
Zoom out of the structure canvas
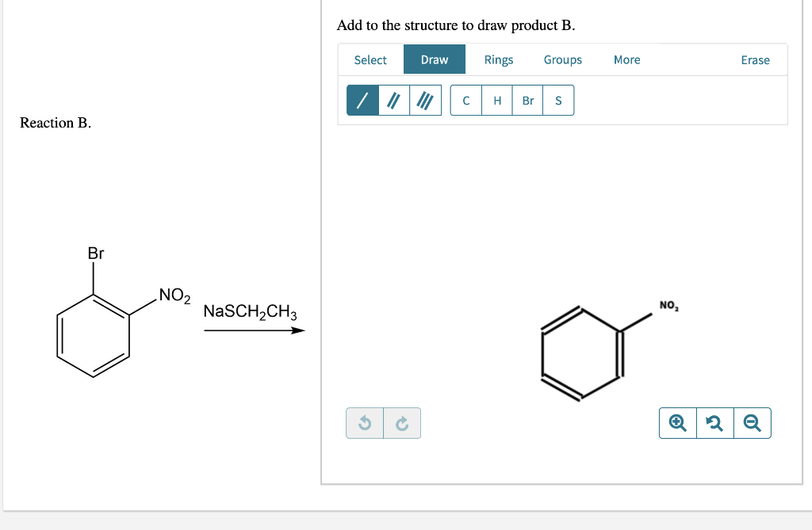point(752,422)
